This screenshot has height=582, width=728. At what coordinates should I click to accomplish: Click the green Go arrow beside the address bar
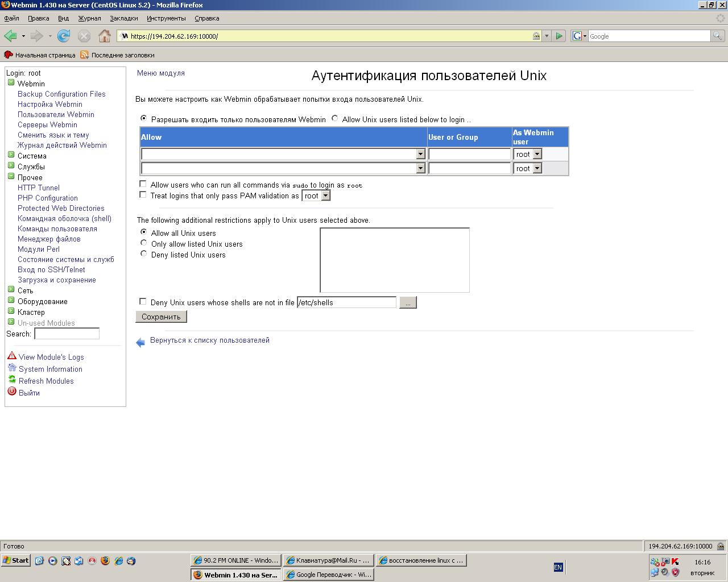click(x=559, y=36)
